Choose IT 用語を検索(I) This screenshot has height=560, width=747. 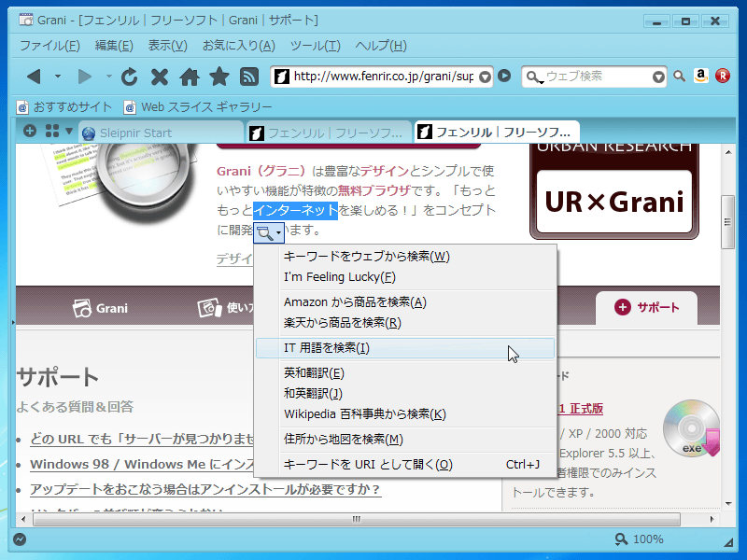(405, 348)
